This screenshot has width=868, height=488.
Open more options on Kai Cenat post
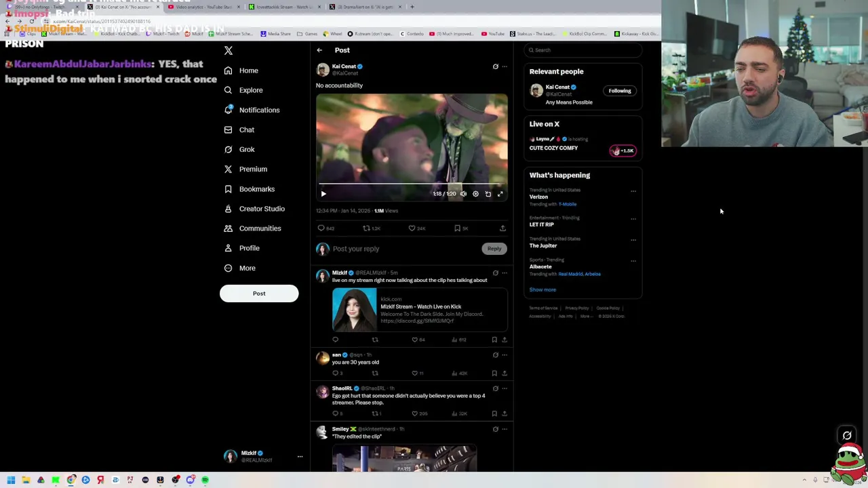tap(504, 66)
